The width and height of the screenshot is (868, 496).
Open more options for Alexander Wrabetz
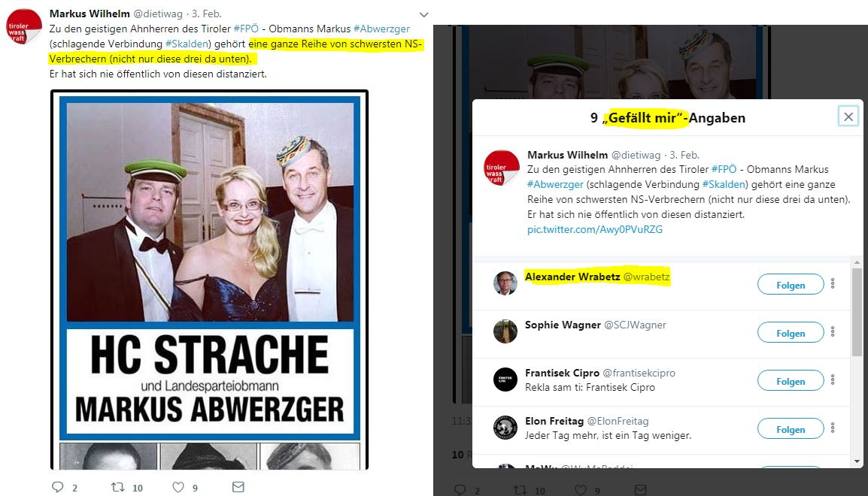coord(833,284)
